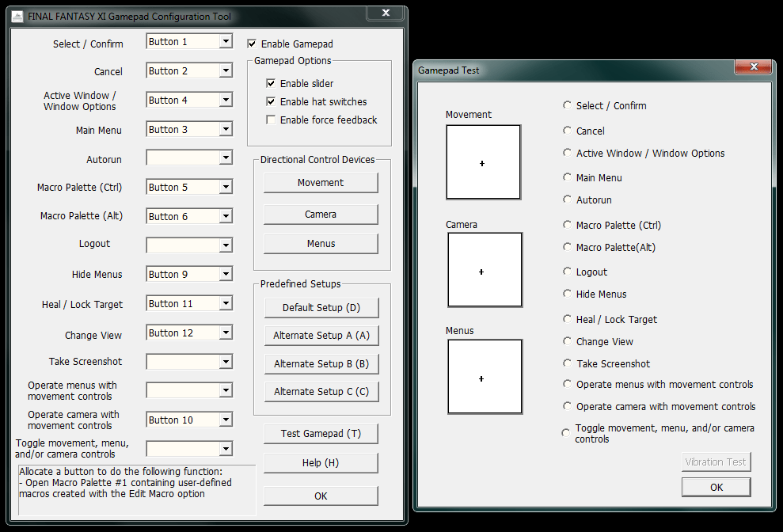783x532 pixels.
Task: Open Help (H)
Action: pyautogui.click(x=321, y=463)
